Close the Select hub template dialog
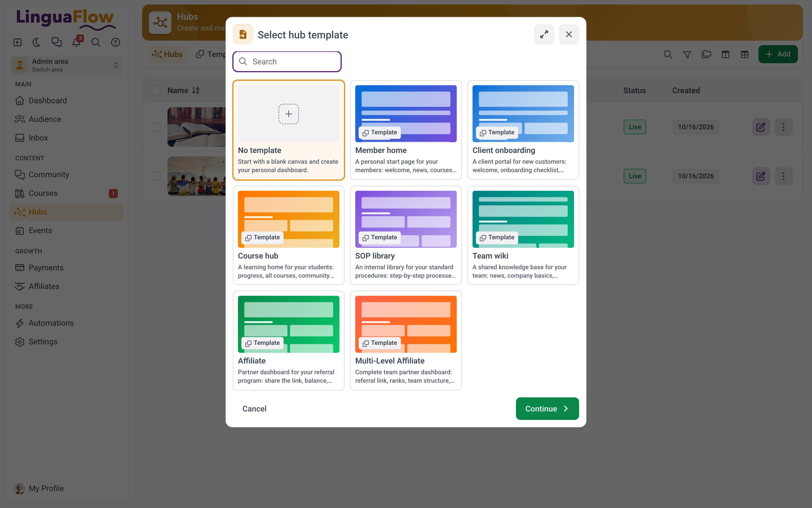 tap(569, 34)
